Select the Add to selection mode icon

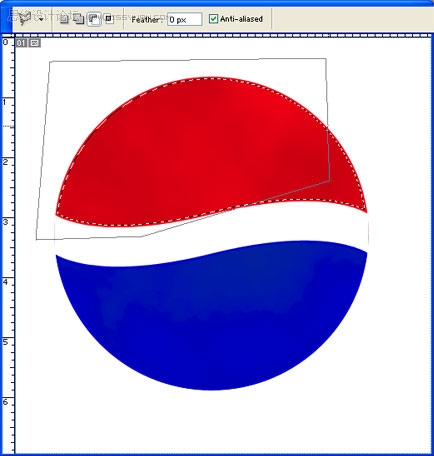coord(79,19)
